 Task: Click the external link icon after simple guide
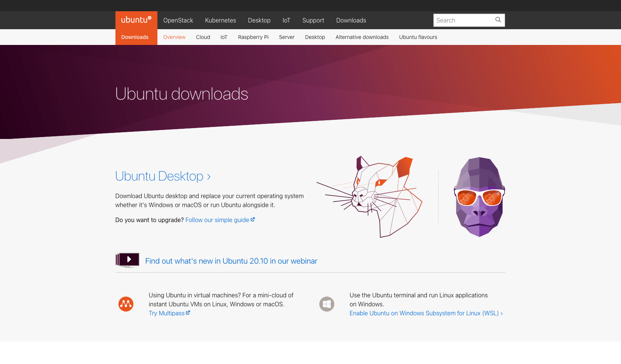click(x=253, y=219)
